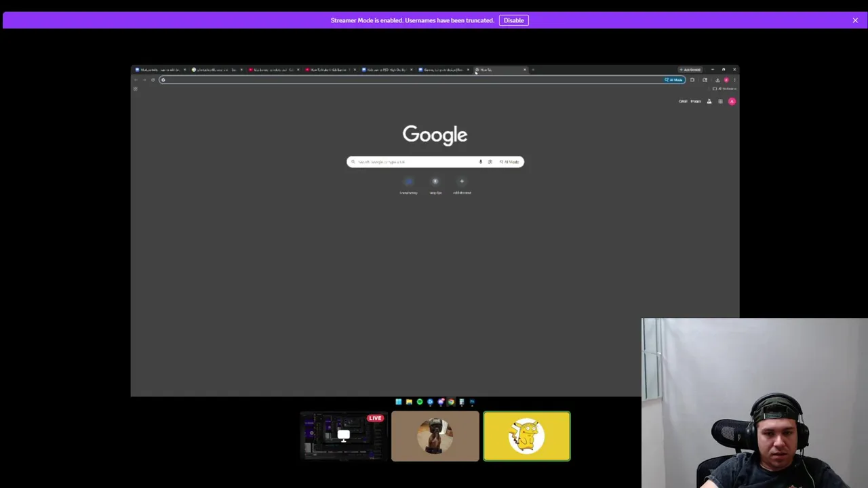Click Ask Gemini button in title bar
This screenshot has width=868, height=488.
(x=690, y=70)
